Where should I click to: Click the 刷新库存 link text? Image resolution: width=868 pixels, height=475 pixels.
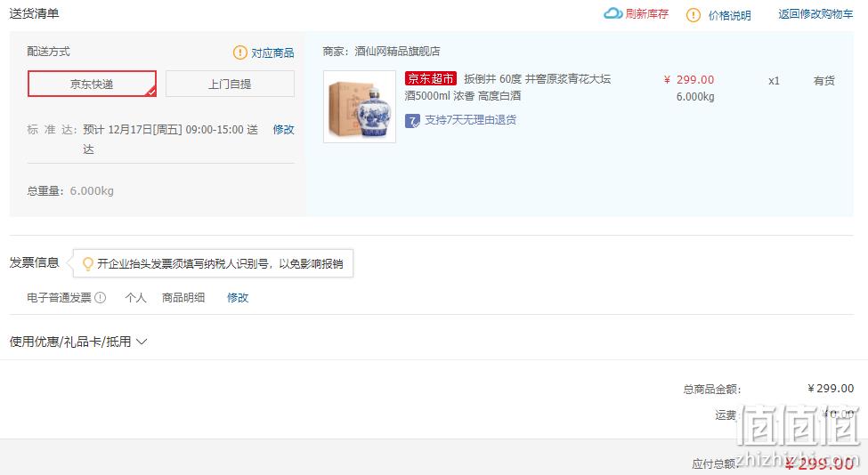pyautogui.click(x=647, y=14)
